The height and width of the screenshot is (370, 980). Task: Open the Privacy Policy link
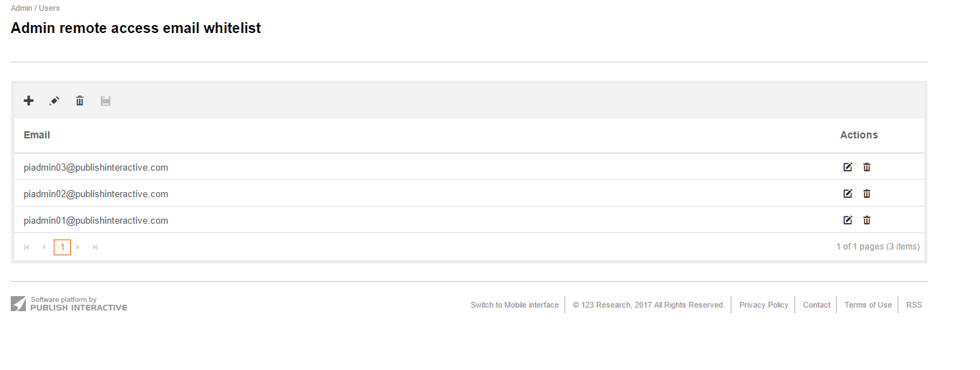(764, 305)
